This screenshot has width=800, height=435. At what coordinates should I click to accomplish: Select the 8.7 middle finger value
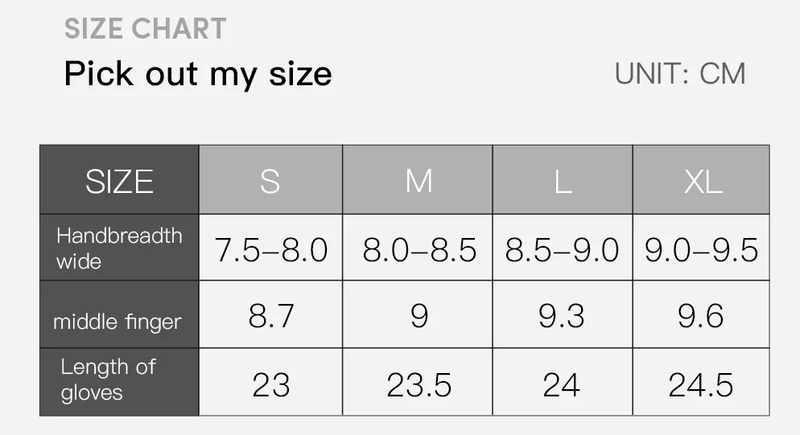point(271,317)
